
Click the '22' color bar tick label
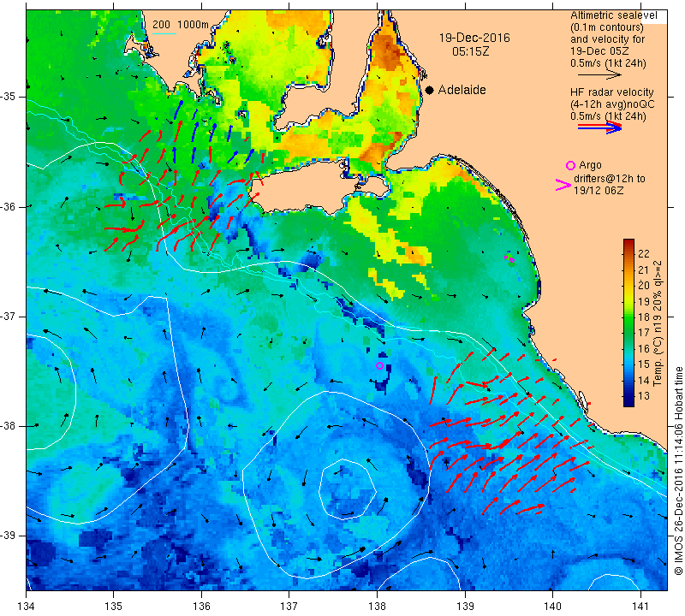click(x=644, y=254)
